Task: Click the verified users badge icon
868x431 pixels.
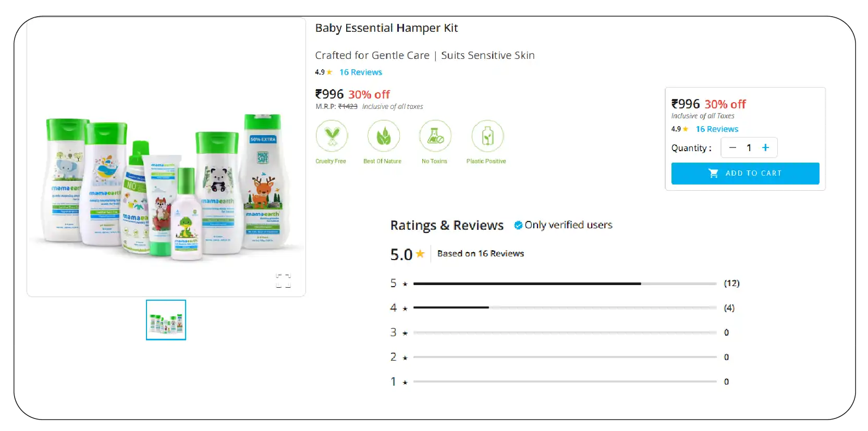Action: (518, 225)
